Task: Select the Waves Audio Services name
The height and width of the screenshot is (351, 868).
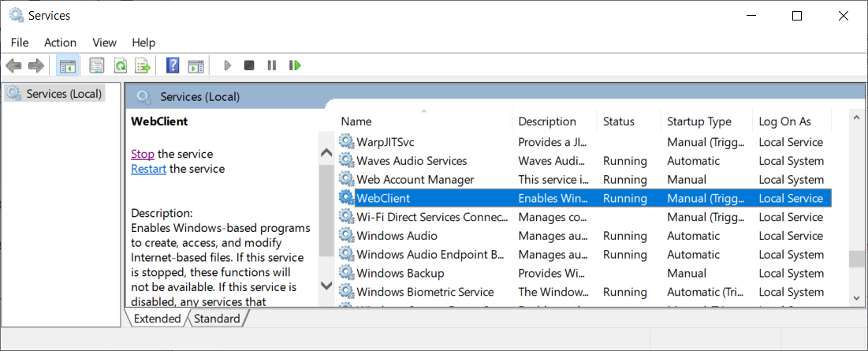Action: click(x=412, y=161)
